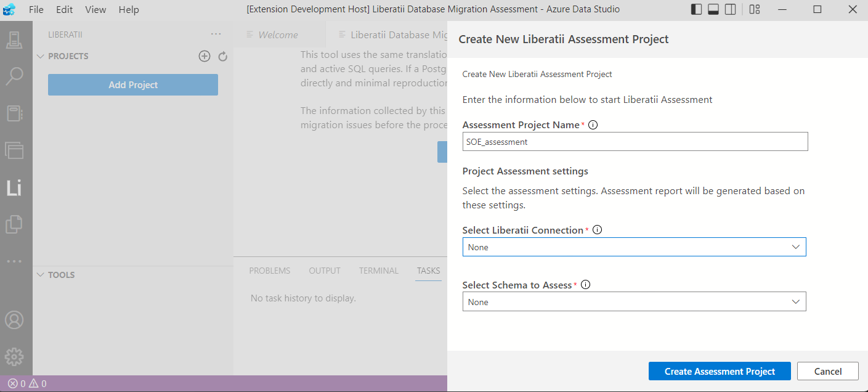Open the File menu
868x392 pixels.
(x=36, y=9)
